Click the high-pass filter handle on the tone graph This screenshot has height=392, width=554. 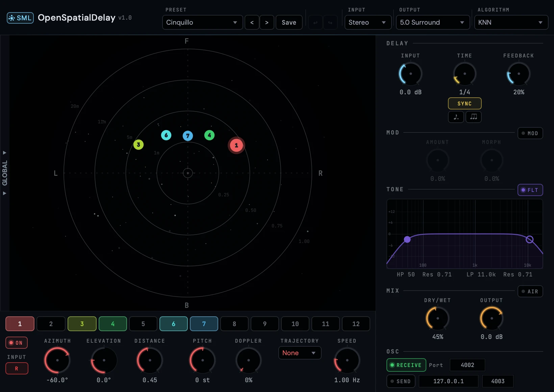click(407, 240)
